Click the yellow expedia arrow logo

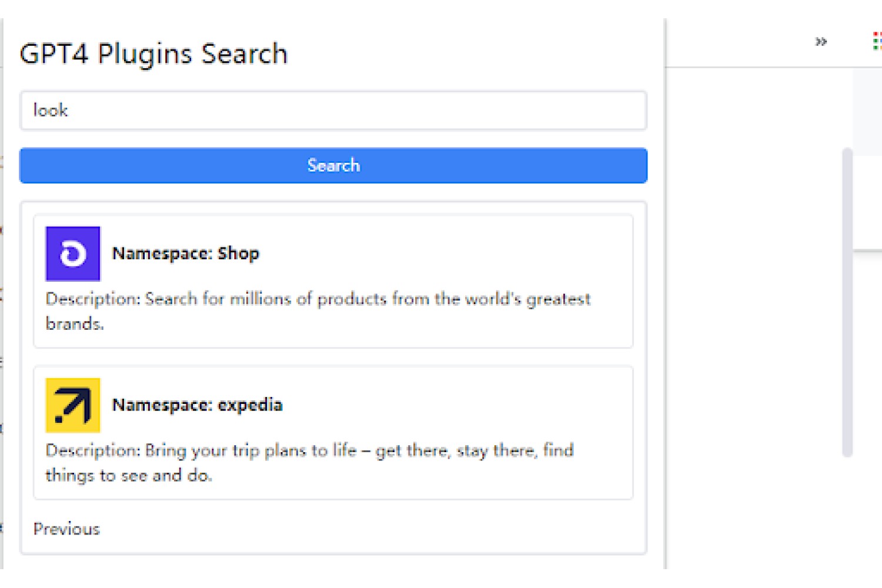(x=73, y=405)
